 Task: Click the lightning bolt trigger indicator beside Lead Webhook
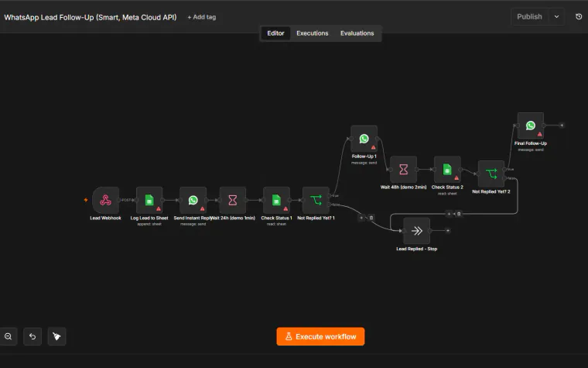point(86,200)
